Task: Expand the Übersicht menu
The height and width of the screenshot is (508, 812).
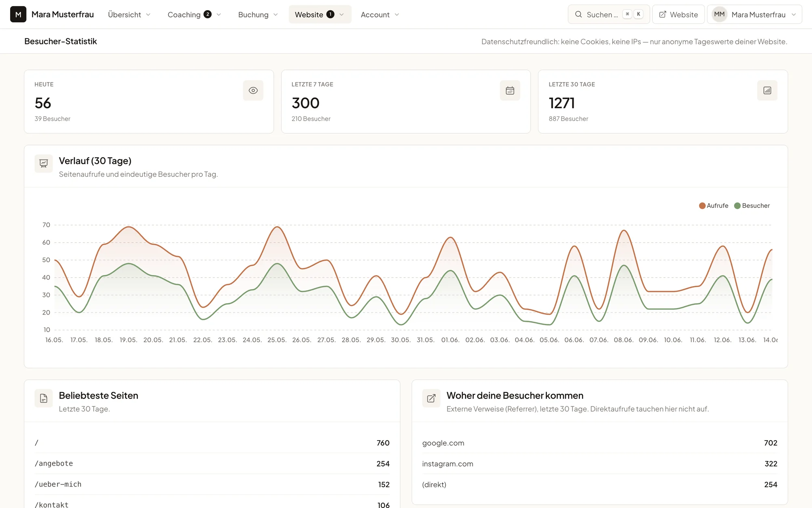Action: click(129, 15)
